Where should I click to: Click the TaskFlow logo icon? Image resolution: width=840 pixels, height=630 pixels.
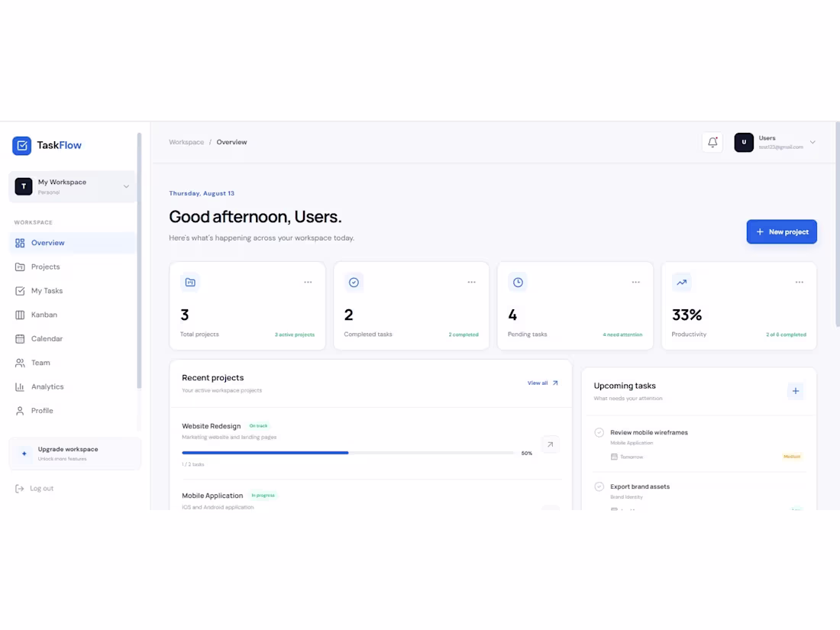tap(22, 145)
